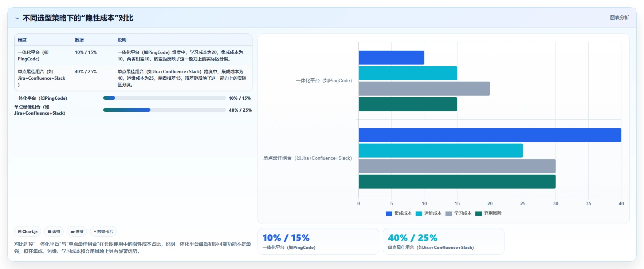Click the 一体化平台 运维成本 cyan bar
The height and width of the screenshot is (269, 644).
pos(408,73)
